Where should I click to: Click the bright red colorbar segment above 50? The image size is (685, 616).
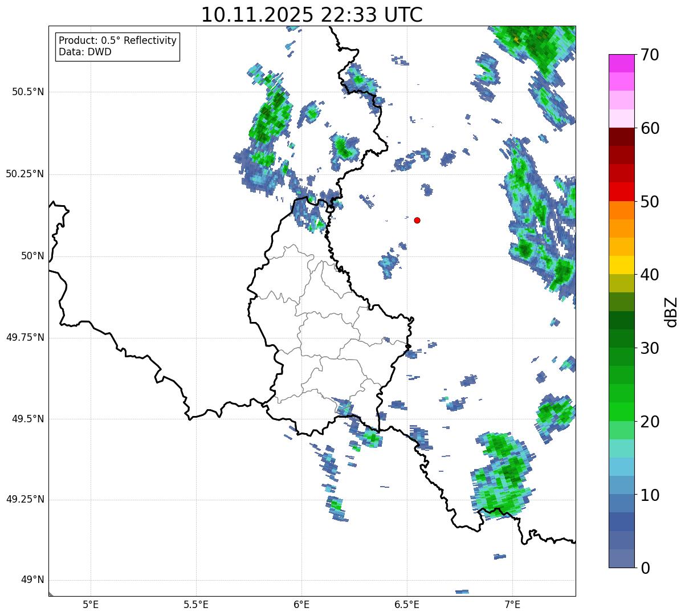(x=622, y=191)
